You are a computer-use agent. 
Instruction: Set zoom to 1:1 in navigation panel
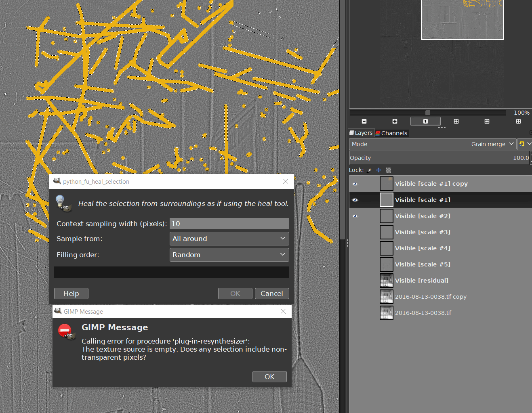click(425, 122)
